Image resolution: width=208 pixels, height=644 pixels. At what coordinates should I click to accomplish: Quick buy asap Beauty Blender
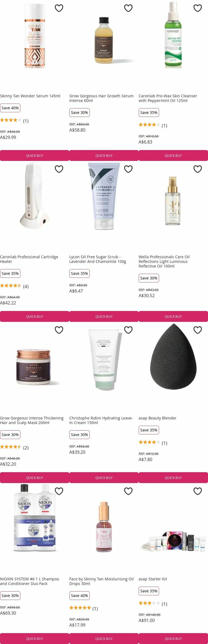(x=173, y=477)
